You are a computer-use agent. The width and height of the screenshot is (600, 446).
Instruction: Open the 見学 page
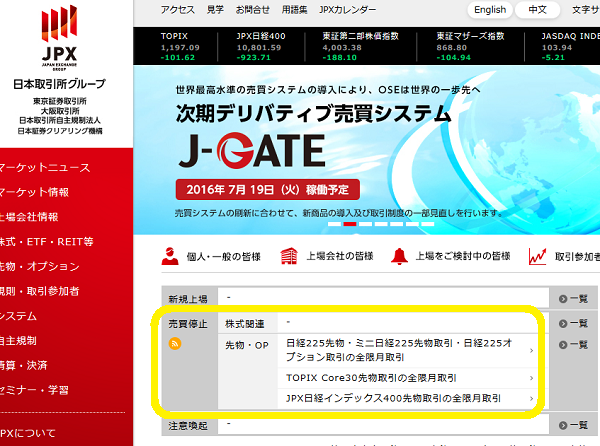[x=215, y=10]
